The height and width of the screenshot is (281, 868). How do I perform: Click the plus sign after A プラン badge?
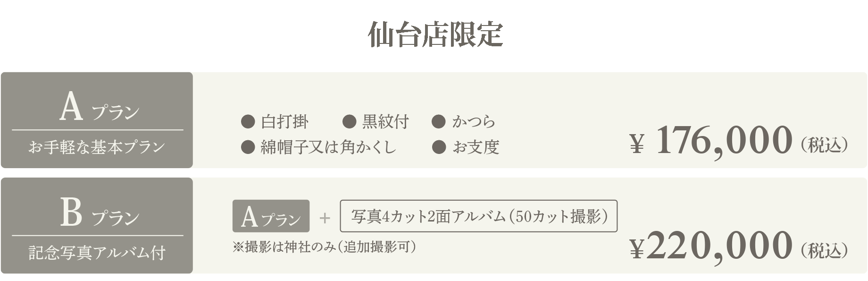(x=325, y=218)
